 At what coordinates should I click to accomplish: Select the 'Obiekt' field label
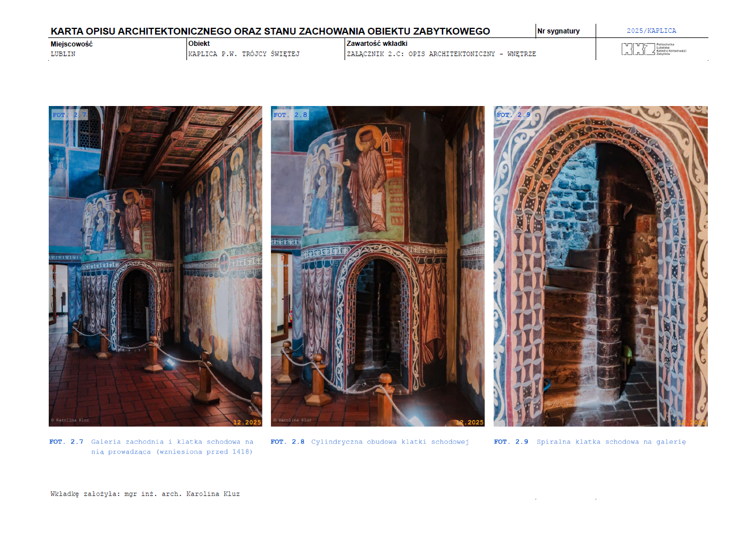click(199, 43)
